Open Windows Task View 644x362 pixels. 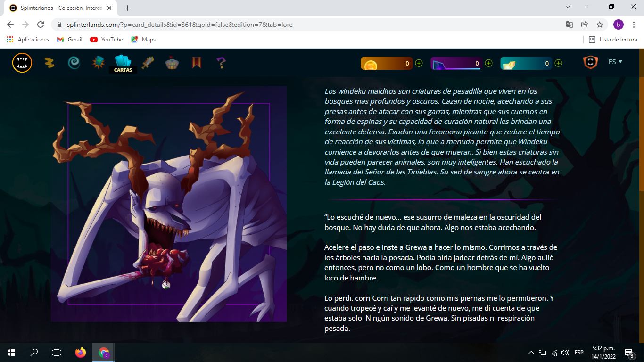[57, 353]
